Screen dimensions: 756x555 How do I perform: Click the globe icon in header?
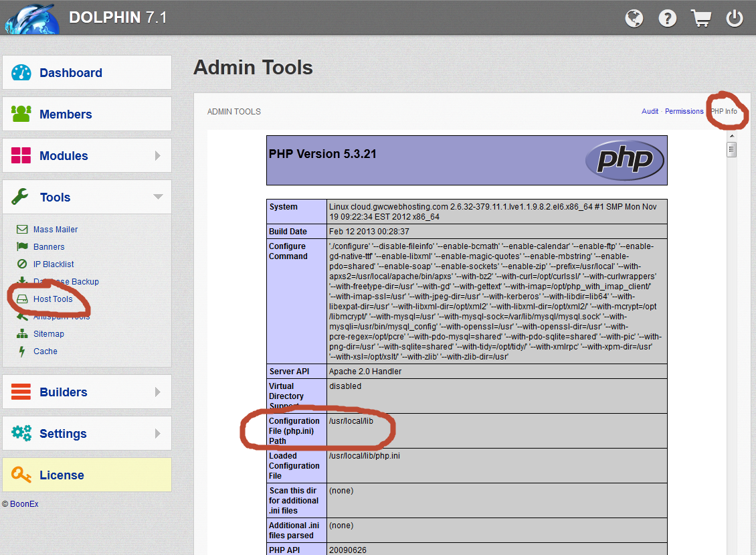click(x=634, y=18)
